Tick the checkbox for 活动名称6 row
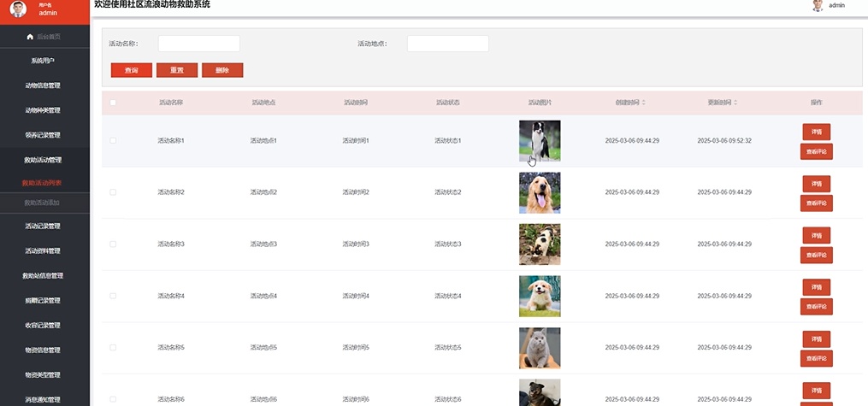 pos(113,399)
